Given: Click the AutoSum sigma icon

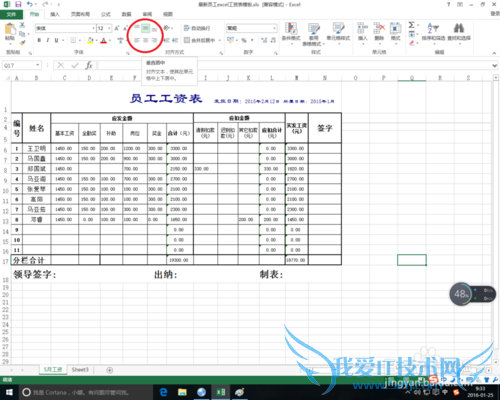Looking at the screenshot, I should [412, 25].
